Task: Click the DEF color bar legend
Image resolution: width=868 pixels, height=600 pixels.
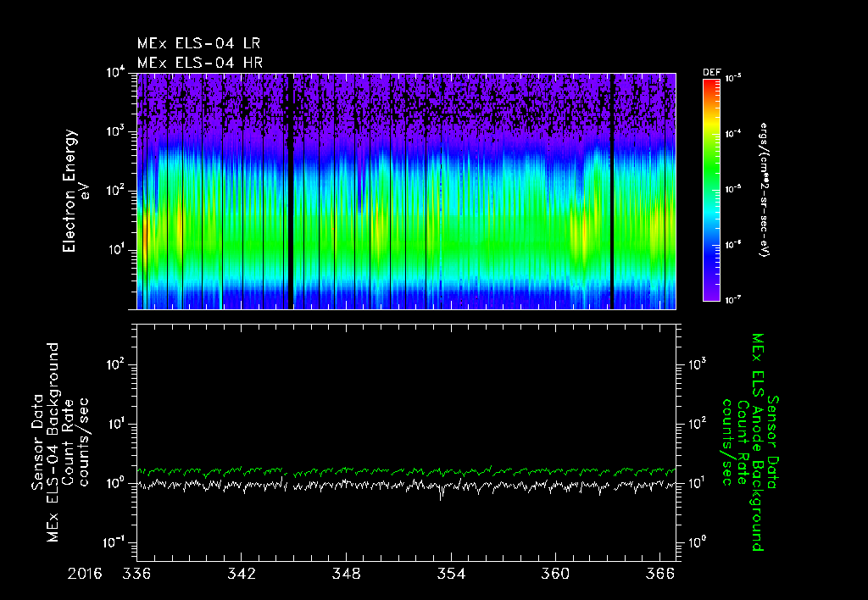Action: click(711, 190)
